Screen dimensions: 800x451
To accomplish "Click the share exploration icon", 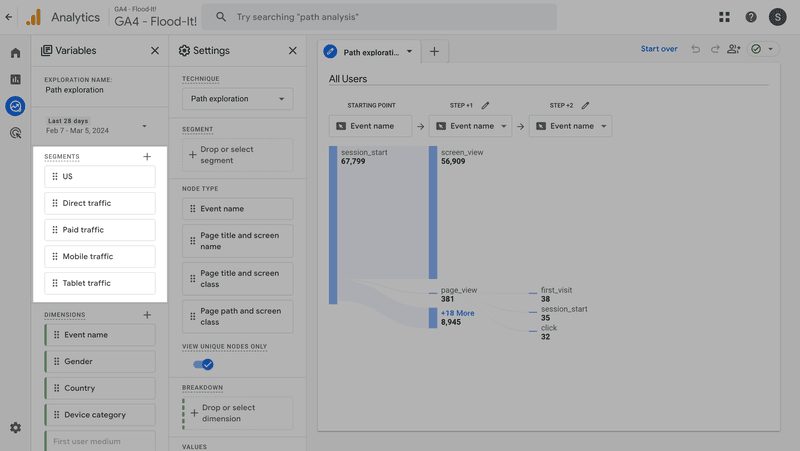I will click(x=734, y=49).
